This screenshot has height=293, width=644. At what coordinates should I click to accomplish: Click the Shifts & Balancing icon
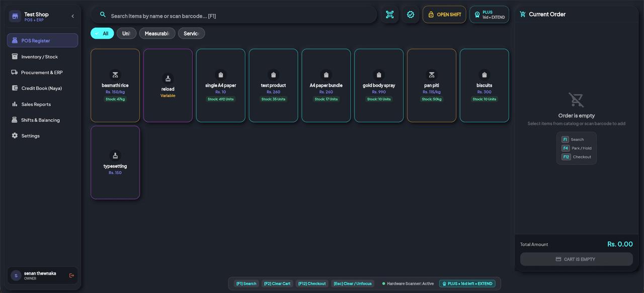[x=15, y=120]
